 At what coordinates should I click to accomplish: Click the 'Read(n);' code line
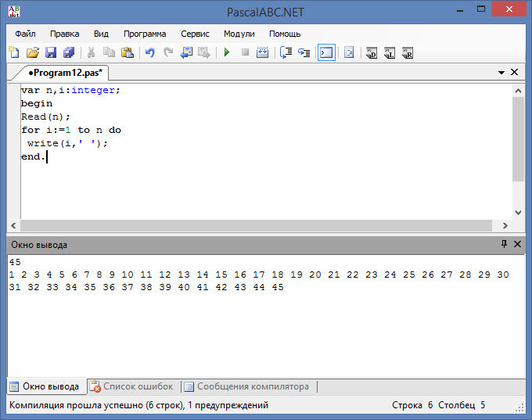45,117
